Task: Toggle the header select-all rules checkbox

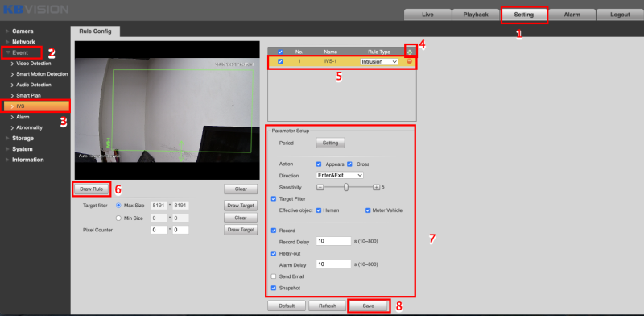Action: click(x=280, y=52)
